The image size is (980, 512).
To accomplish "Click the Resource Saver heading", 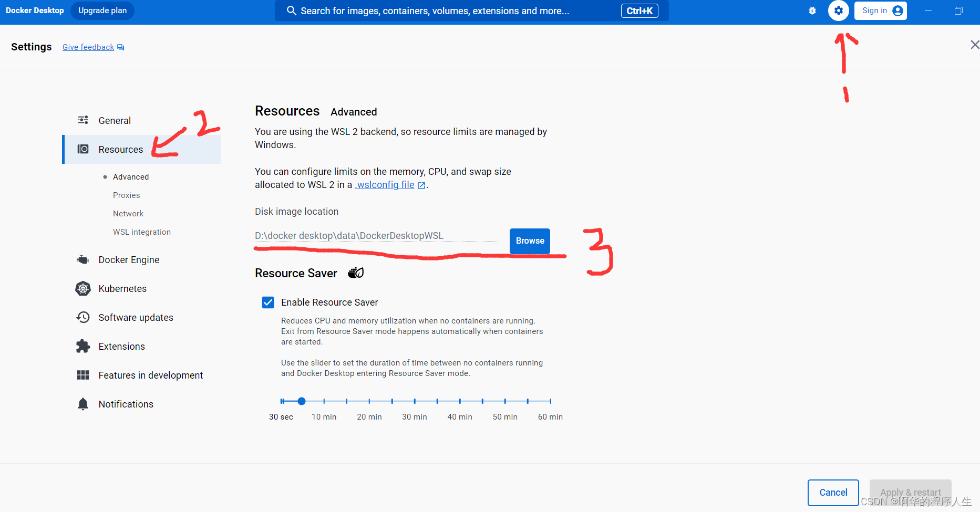I will pos(296,273).
